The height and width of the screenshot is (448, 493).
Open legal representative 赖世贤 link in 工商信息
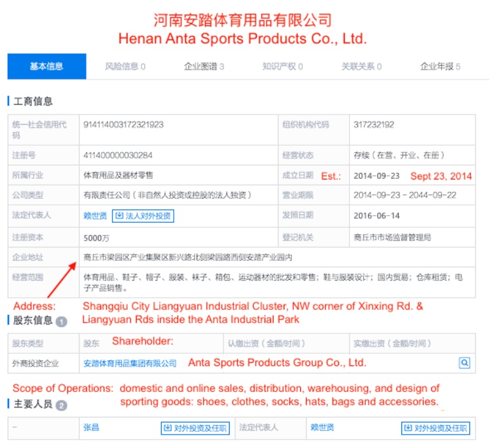pos(95,216)
